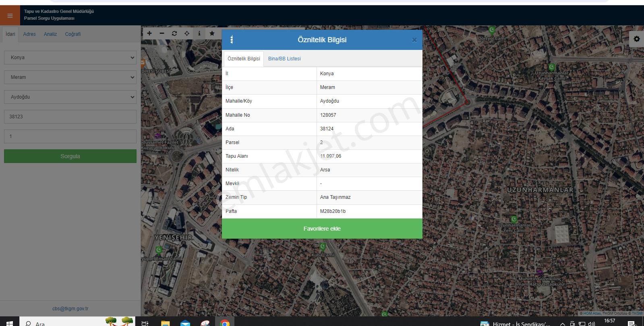Screen dimensions: 644x326
Task: Click the star favorites tool
Action: coord(212,33)
